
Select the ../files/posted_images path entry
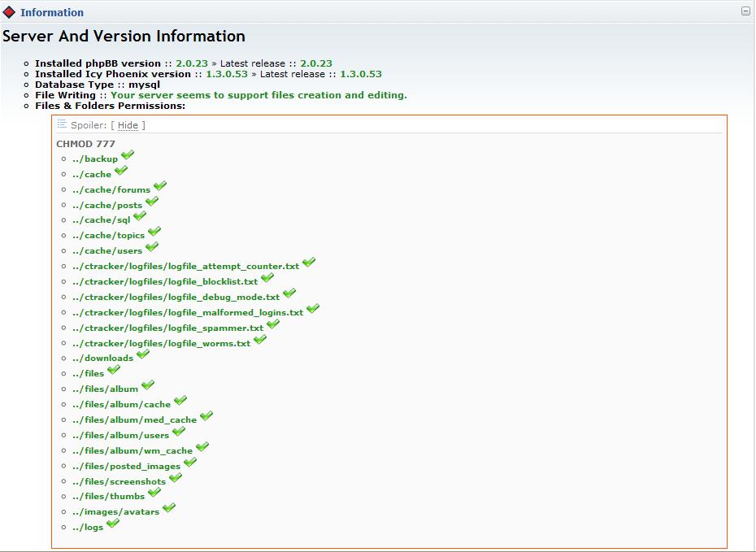pyautogui.click(x=126, y=467)
